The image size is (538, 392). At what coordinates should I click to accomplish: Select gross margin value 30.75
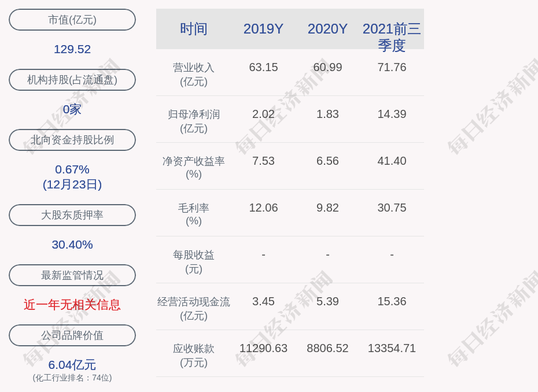pyautogui.click(x=392, y=208)
